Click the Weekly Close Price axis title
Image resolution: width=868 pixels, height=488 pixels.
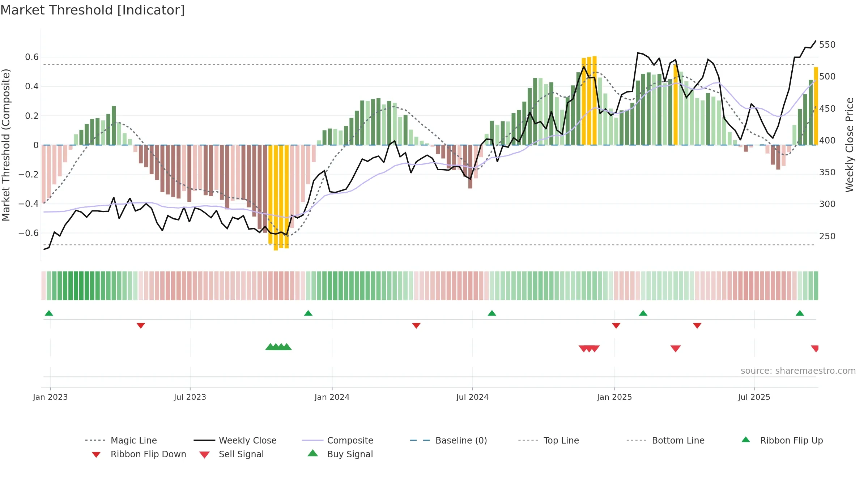[850, 145]
